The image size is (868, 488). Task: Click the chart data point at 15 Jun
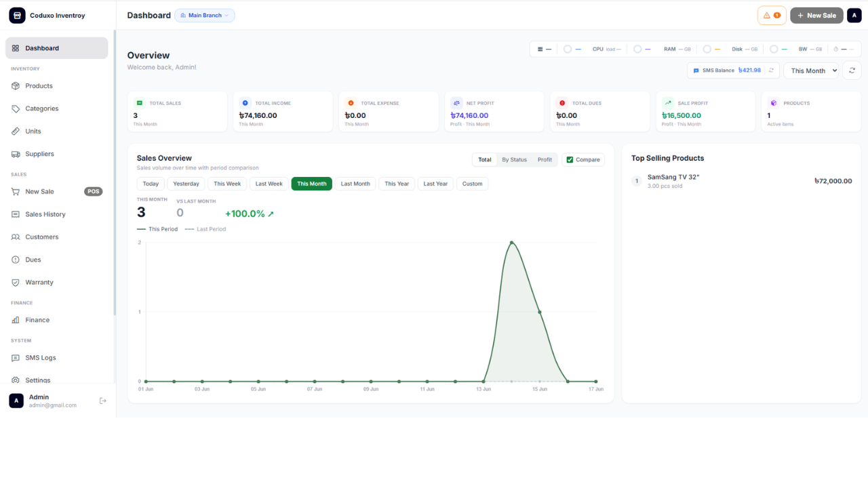tap(540, 312)
